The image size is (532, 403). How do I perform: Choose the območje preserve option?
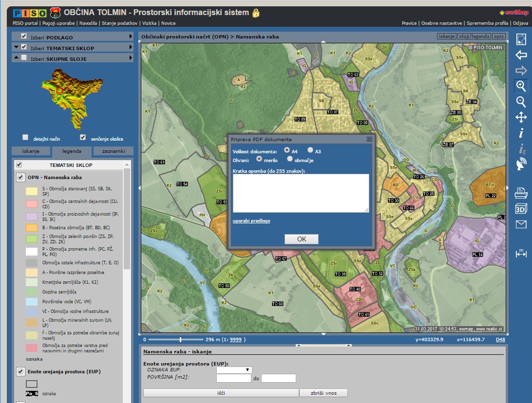290,159
